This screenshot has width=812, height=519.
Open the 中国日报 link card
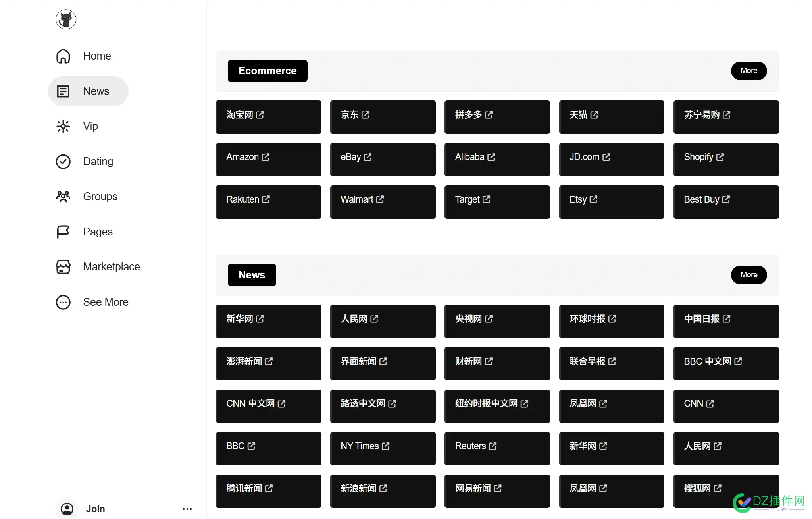726,322
